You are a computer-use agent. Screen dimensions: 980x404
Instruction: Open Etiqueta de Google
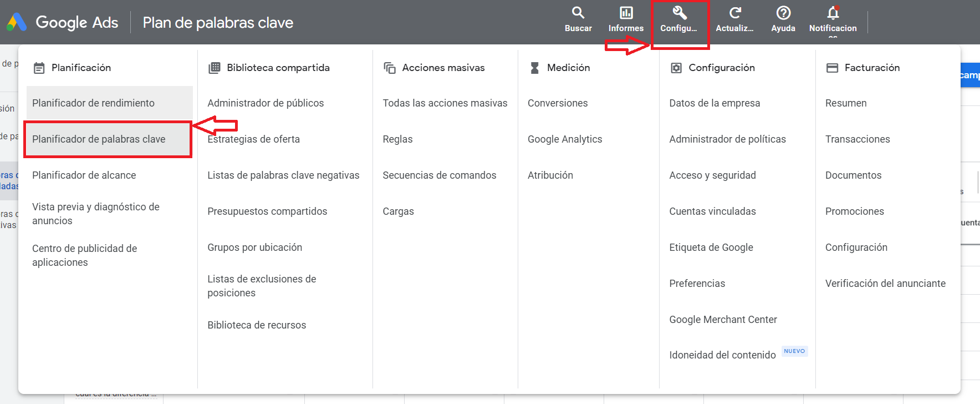[x=711, y=248]
